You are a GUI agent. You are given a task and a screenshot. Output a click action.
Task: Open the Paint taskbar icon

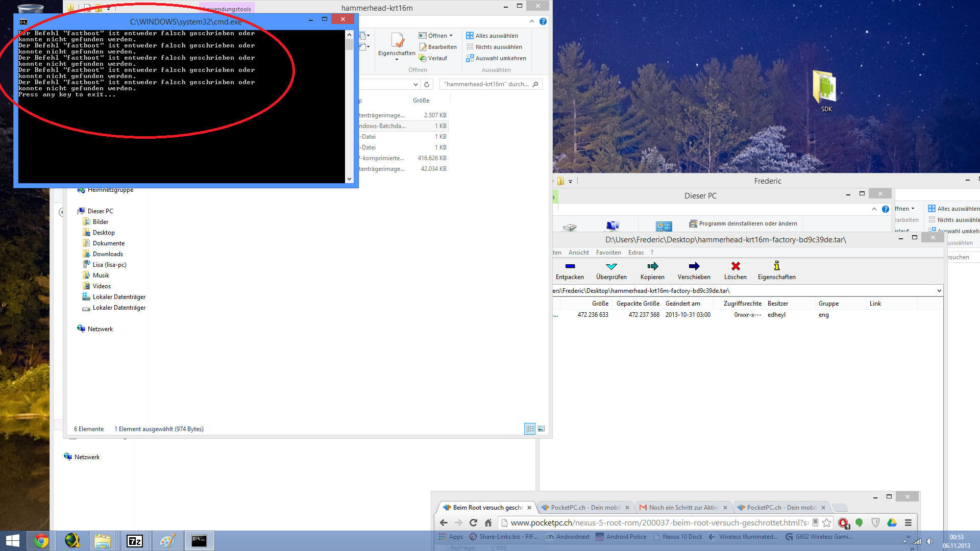point(167,541)
